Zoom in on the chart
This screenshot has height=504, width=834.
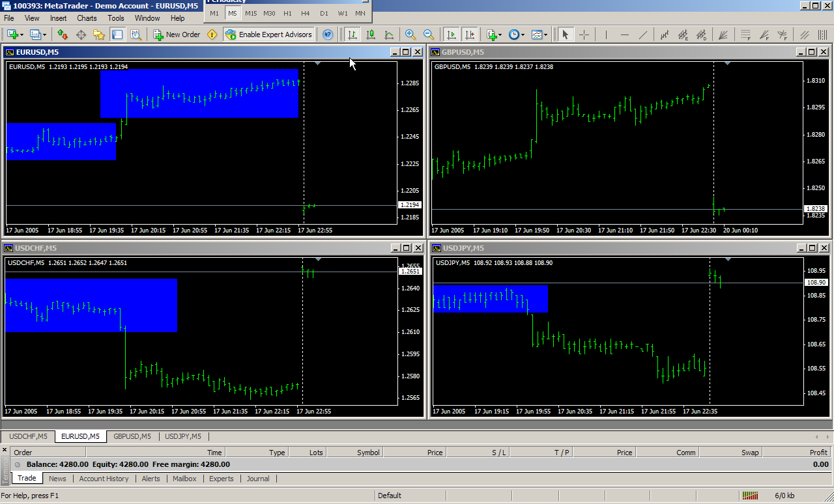(x=410, y=35)
